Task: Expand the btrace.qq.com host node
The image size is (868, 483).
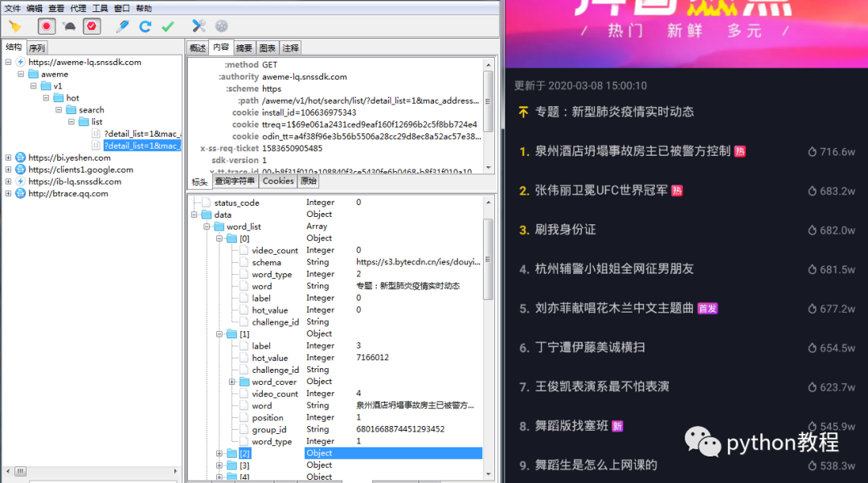Action: coord(8,194)
